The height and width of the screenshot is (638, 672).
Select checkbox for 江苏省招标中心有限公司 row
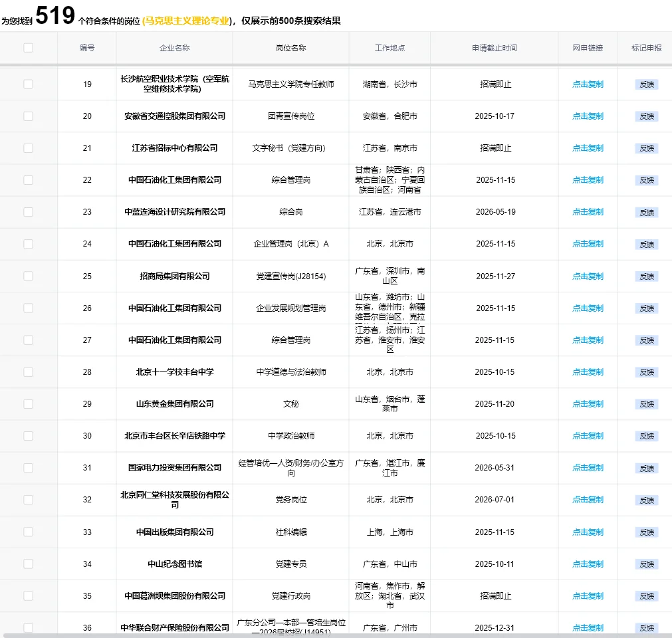[29, 148]
